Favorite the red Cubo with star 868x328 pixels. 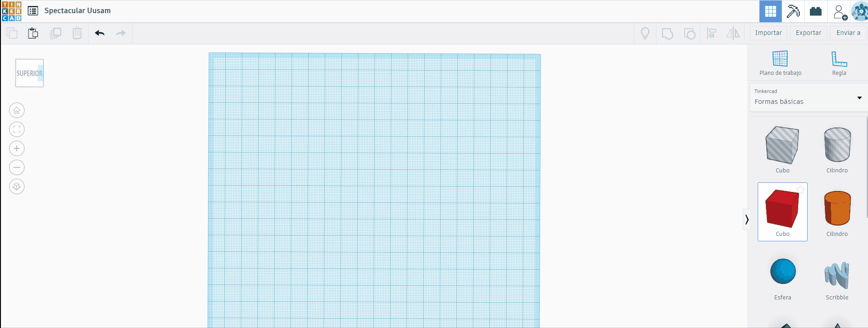point(800,190)
